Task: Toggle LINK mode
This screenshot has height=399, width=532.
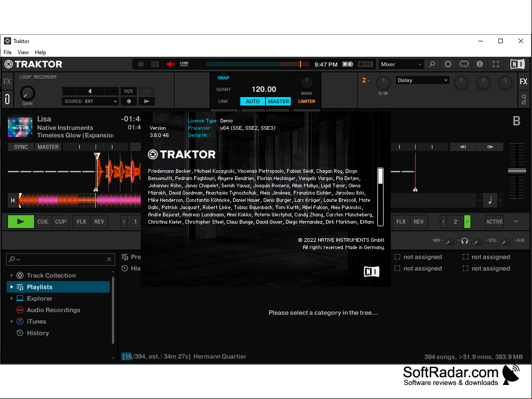Action: pyautogui.click(x=223, y=101)
